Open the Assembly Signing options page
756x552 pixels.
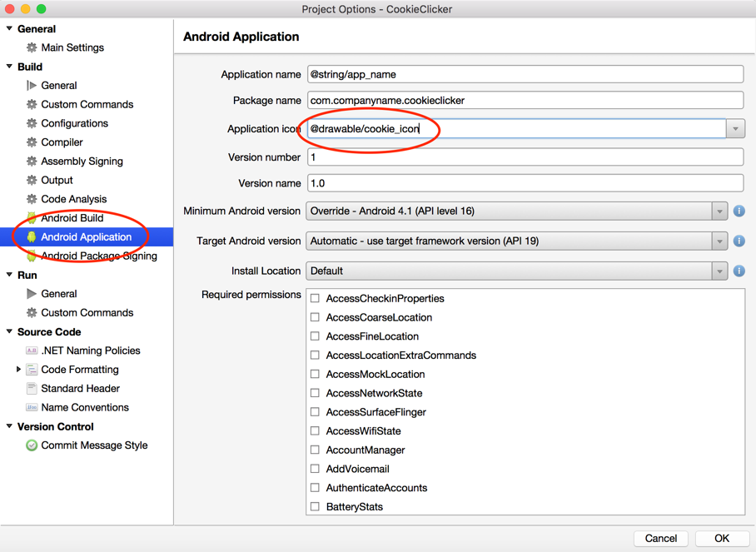[x=82, y=162]
